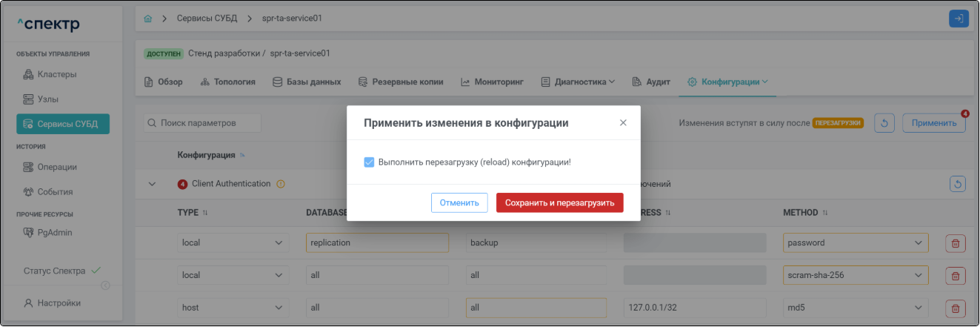Open Кластеры in the sidebar
This screenshot has width=980, height=327.
[57, 74]
